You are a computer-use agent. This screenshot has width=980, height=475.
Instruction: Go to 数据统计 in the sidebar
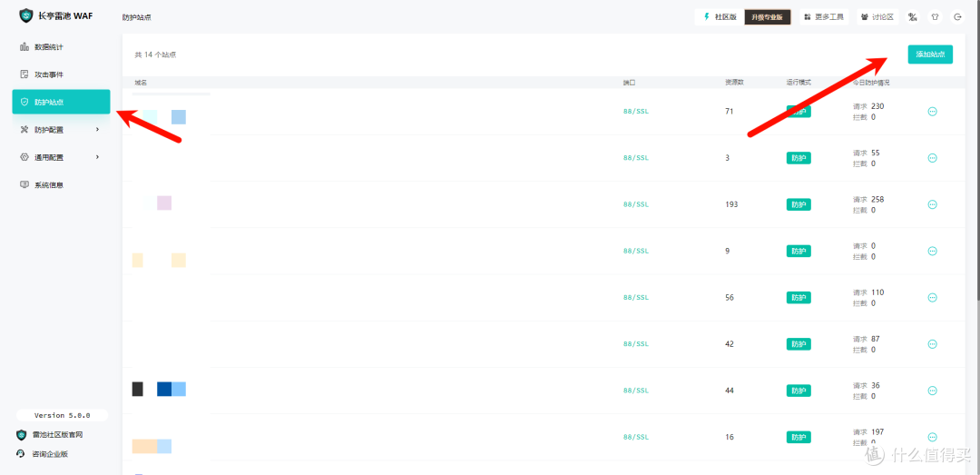tap(48, 47)
